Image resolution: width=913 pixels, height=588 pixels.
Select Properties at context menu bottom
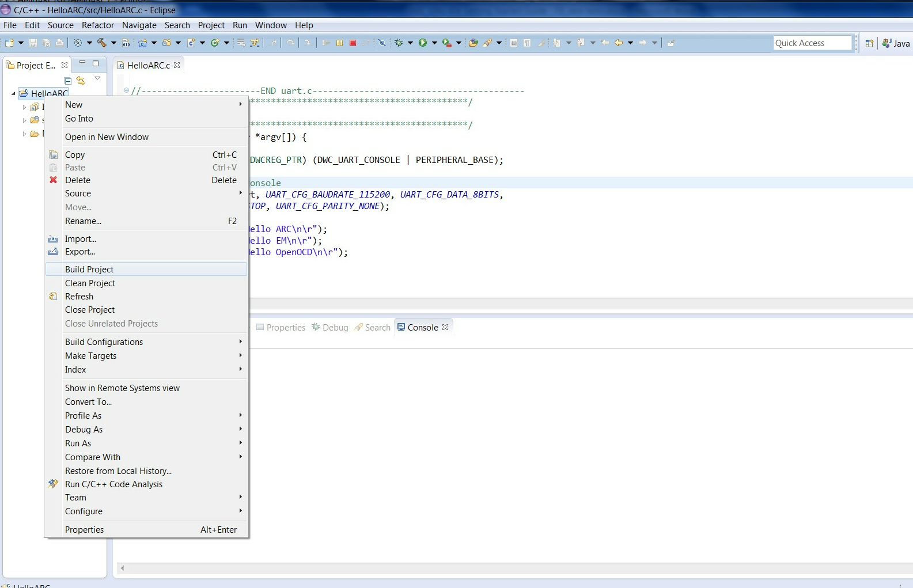(146, 529)
